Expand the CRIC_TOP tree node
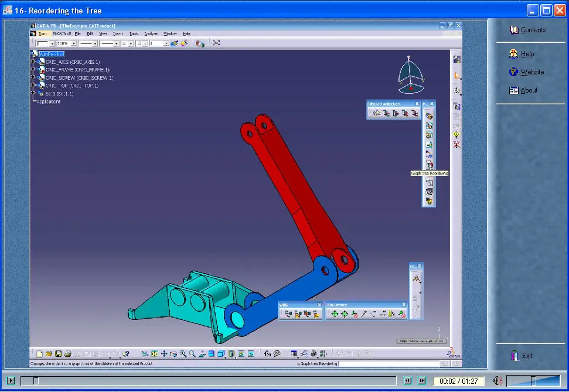The image size is (569, 392). pos(33,86)
